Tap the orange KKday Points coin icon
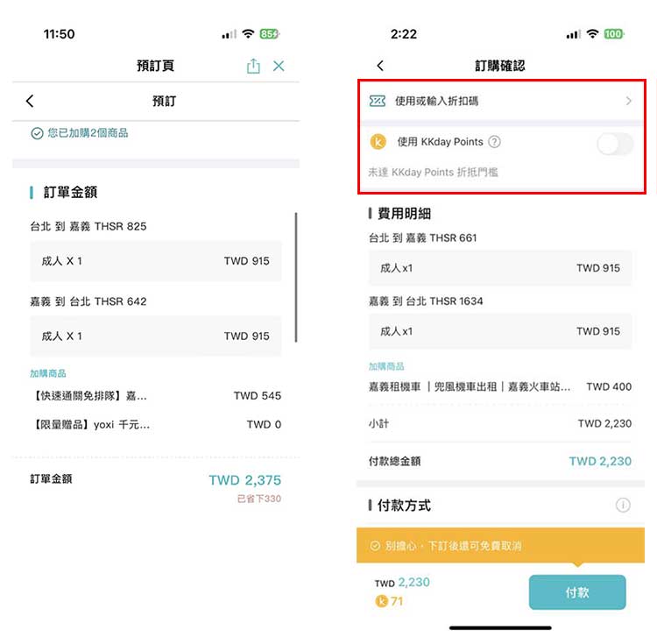Screen dimensions: 657x644 tap(378, 142)
